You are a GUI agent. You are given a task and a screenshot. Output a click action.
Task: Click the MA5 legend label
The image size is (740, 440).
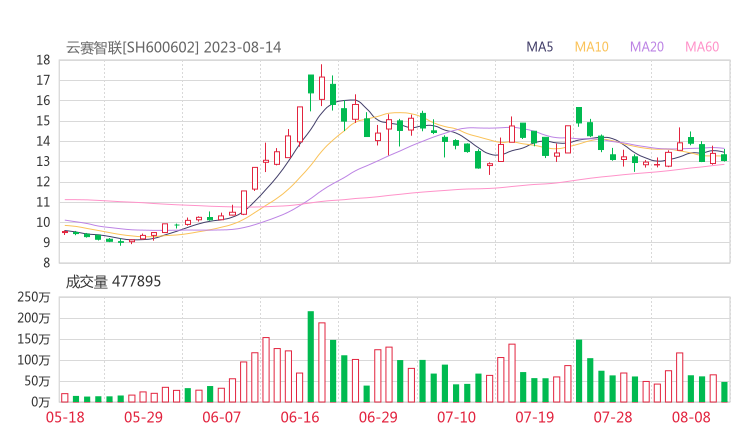539,47
